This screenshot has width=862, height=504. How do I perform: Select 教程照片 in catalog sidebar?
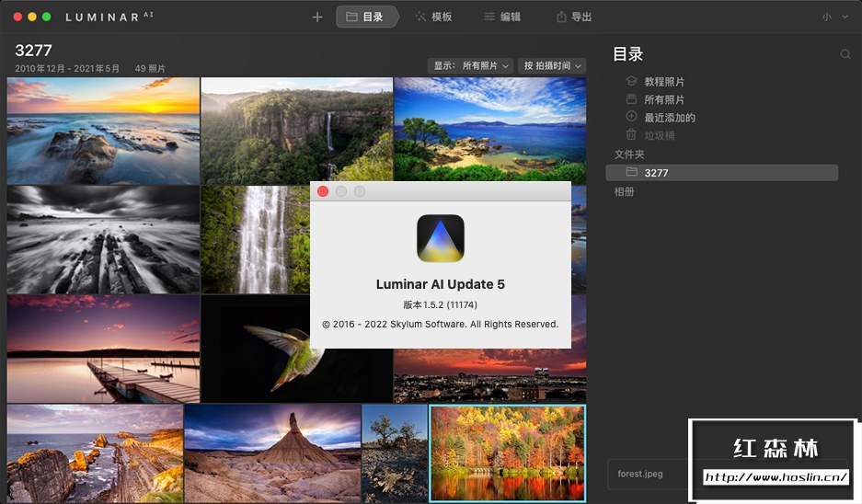click(x=664, y=81)
